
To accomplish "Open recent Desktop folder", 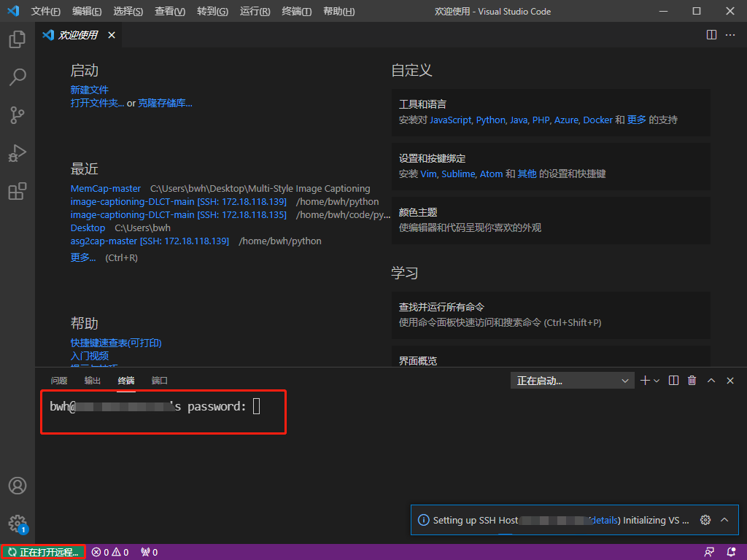I will [x=88, y=227].
